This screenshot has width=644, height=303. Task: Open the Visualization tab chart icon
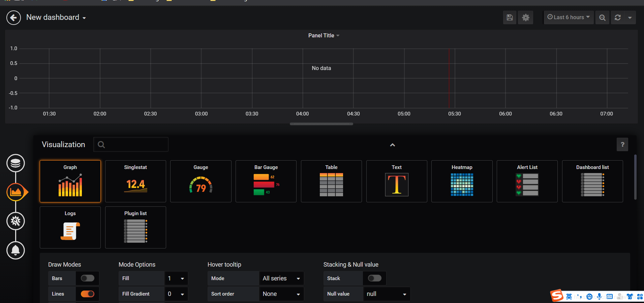click(16, 192)
